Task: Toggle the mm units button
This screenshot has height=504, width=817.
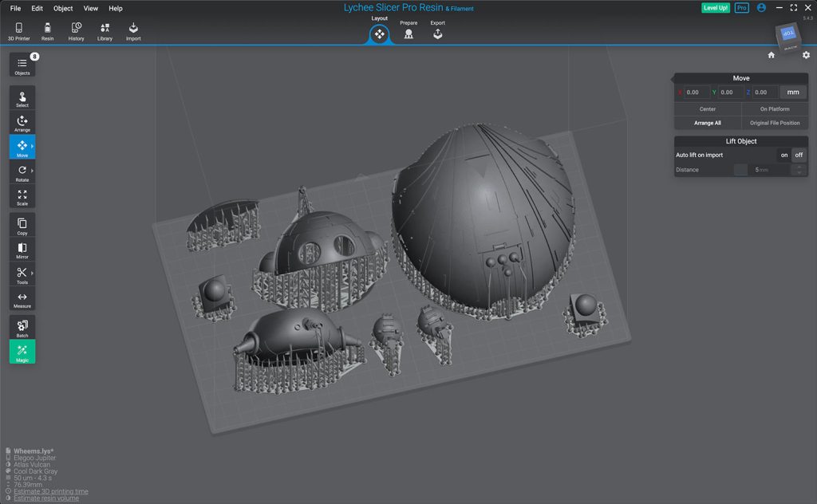Action: tap(793, 93)
